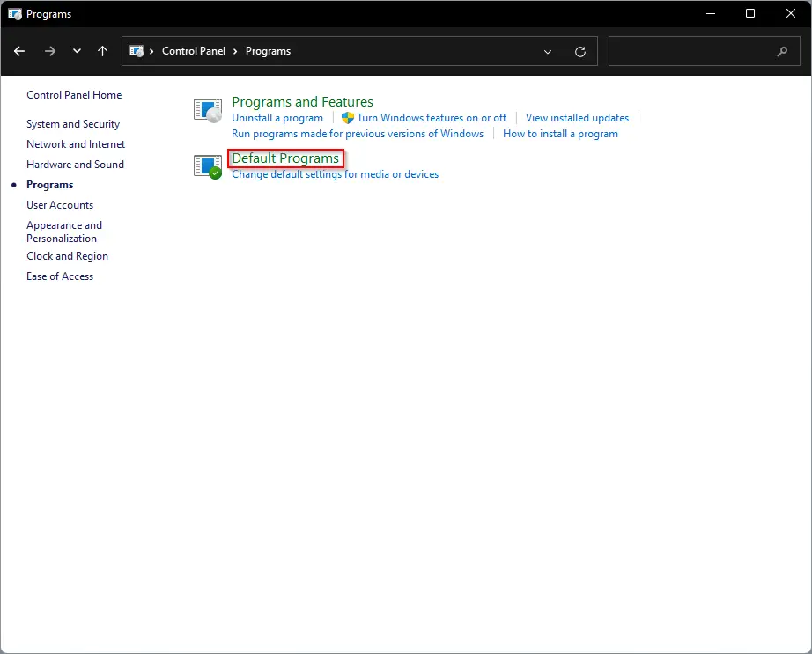Click the title bar Programs window icon

15,14
